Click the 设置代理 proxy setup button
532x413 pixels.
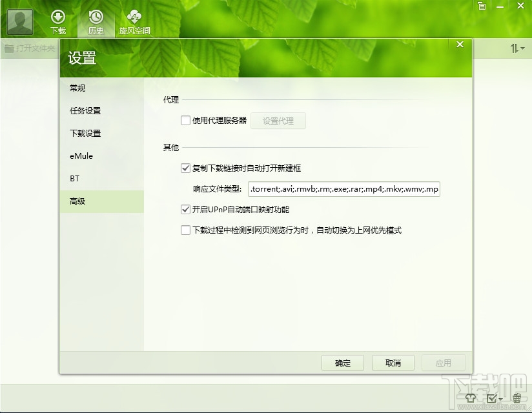point(278,121)
